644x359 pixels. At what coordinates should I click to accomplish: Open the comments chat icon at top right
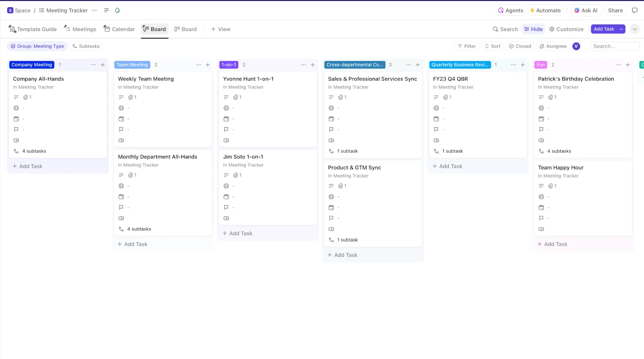(x=635, y=10)
